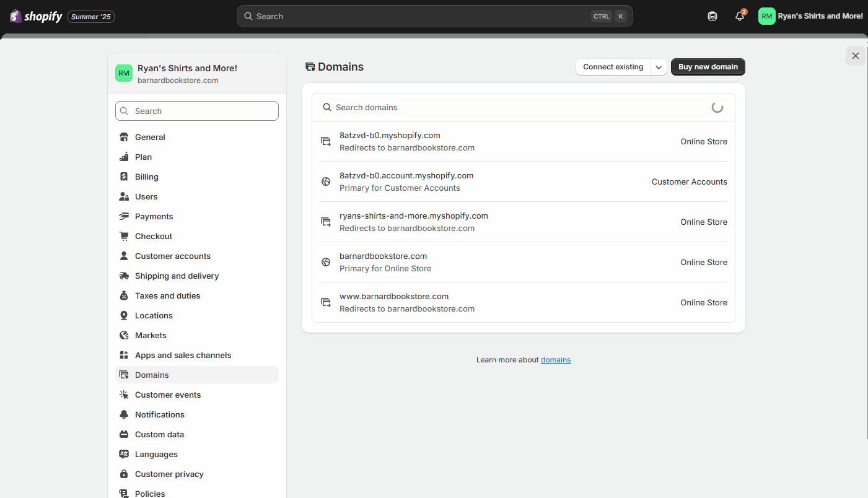Click the Taxes and duties icon
This screenshot has height=498, width=868.
[124, 295]
